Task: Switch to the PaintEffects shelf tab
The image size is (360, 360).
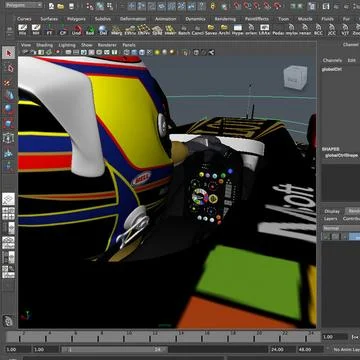Action: click(257, 19)
